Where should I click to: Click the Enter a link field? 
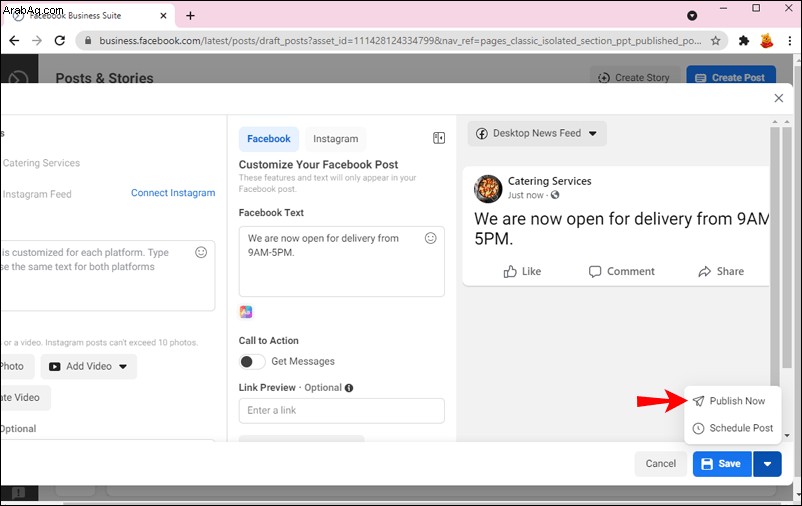point(342,410)
